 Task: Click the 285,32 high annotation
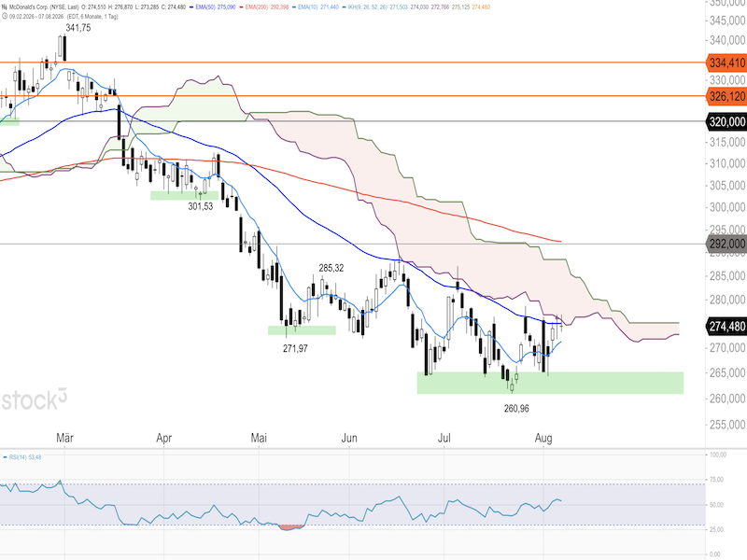tap(331, 268)
